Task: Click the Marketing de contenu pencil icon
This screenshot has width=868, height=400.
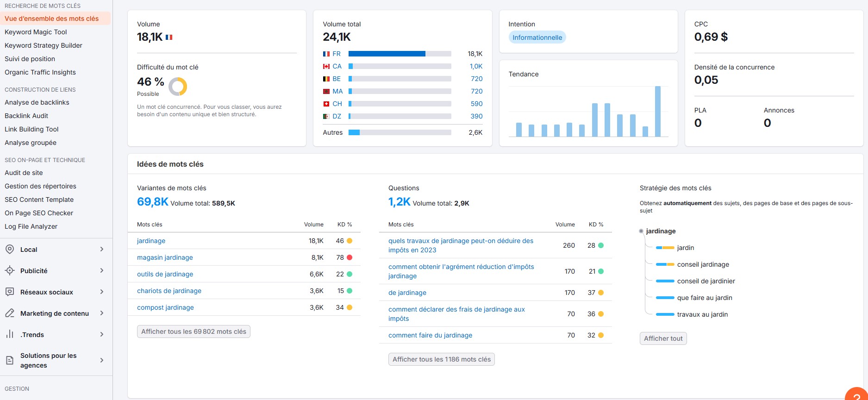Action: click(x=10, y=313)
